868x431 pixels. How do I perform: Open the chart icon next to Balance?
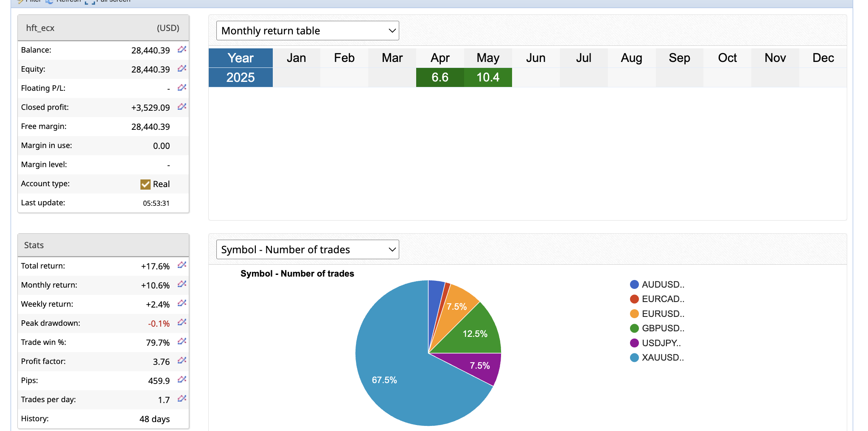[182, 50]
